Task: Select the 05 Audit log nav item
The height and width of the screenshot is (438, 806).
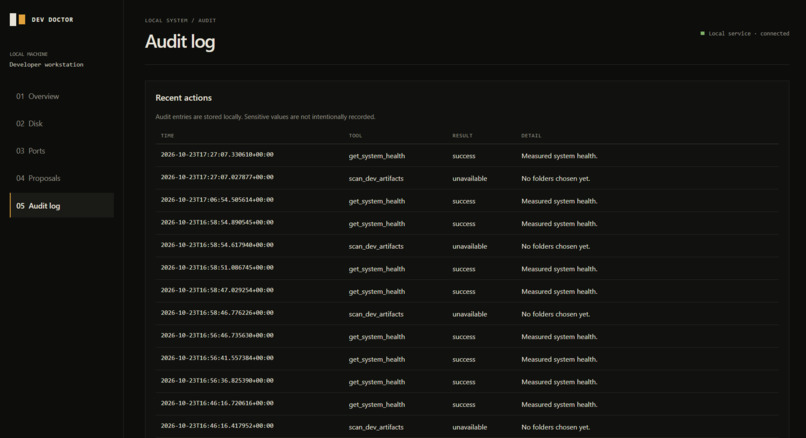Action: [x=62, y=206]
